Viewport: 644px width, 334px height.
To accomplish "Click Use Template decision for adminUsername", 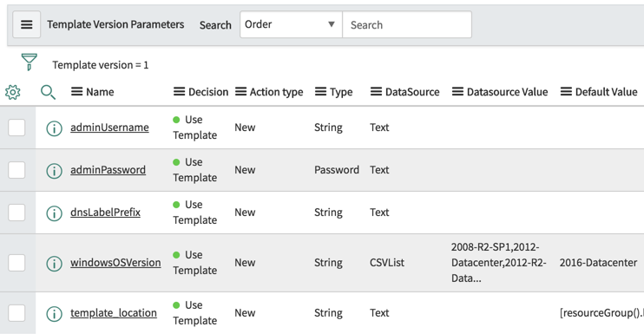I will point(195,128).
